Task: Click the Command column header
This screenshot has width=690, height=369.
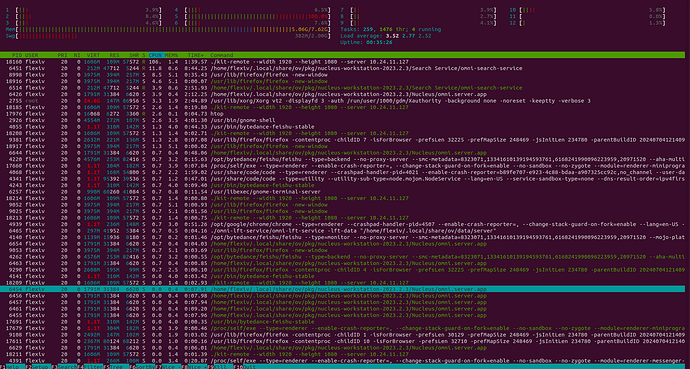Action: pyautogui.click(x=222, y=55)
